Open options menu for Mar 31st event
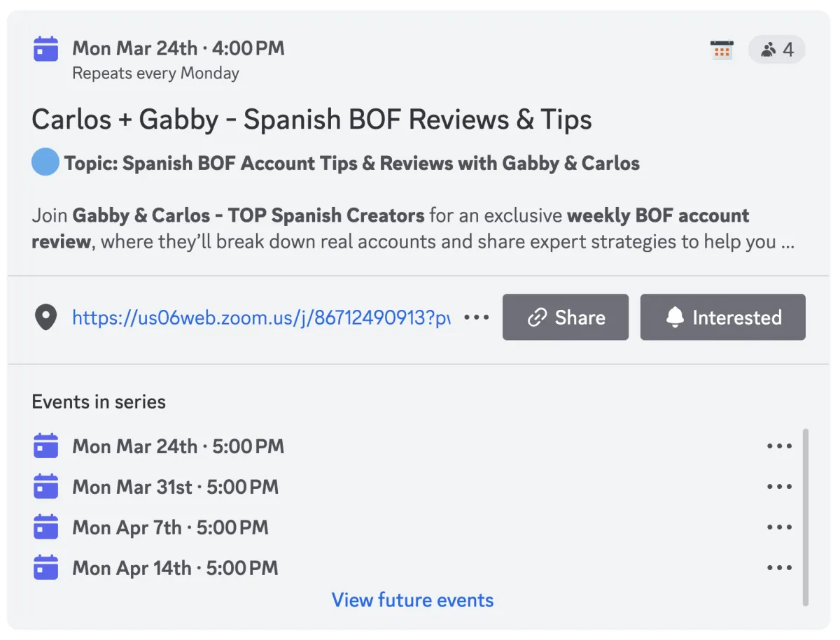 (x=779, y=487)
